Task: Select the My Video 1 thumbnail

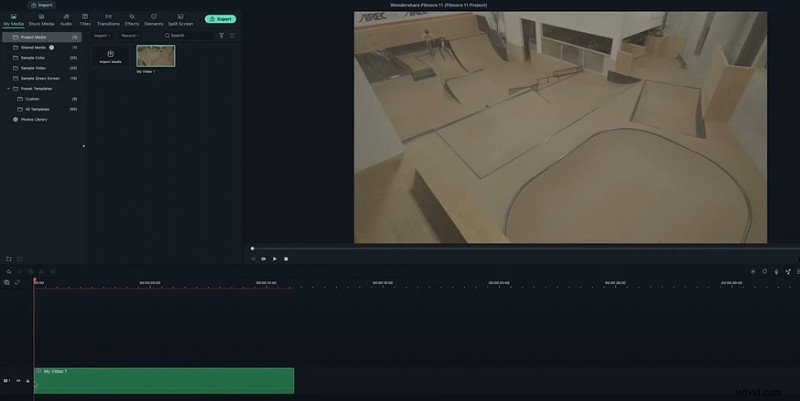Action: (155, 56)
